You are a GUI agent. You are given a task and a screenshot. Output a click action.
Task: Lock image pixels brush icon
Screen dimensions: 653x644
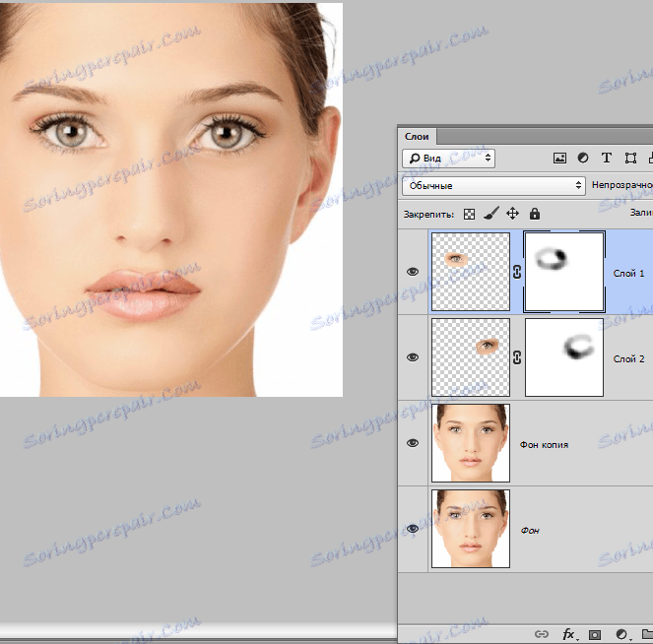click(491, 214)
